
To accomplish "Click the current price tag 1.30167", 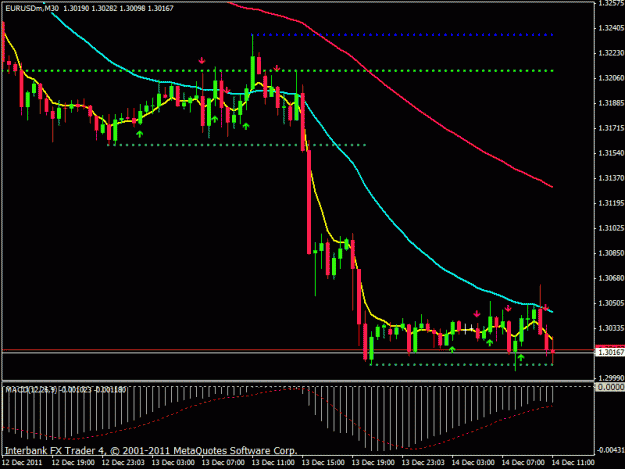I will pos(611,352).
